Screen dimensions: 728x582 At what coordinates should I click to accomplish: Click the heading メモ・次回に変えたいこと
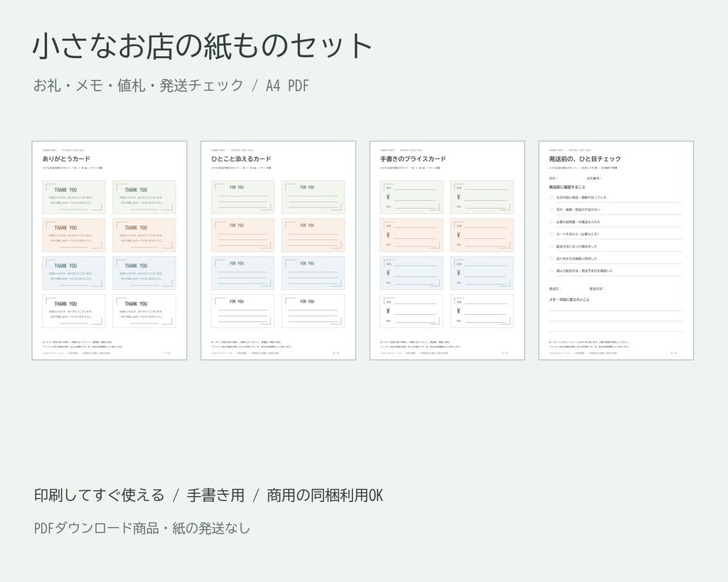coord(569,299)
